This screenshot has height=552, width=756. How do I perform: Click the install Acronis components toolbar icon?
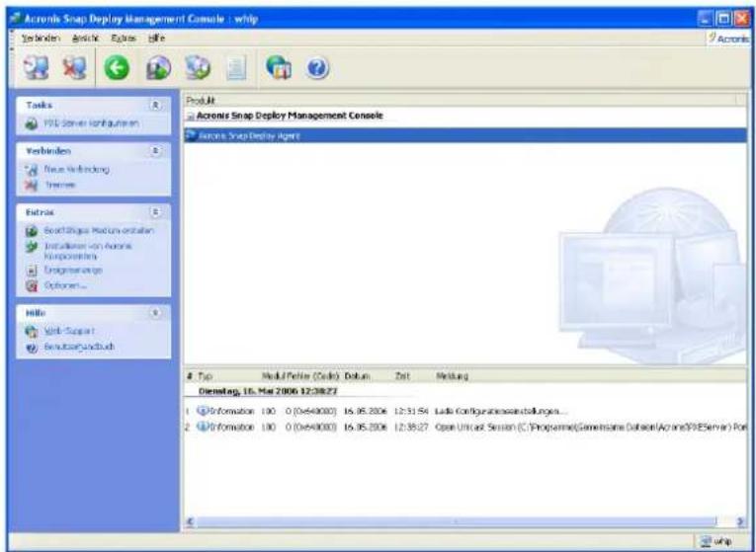click(198, 67)
